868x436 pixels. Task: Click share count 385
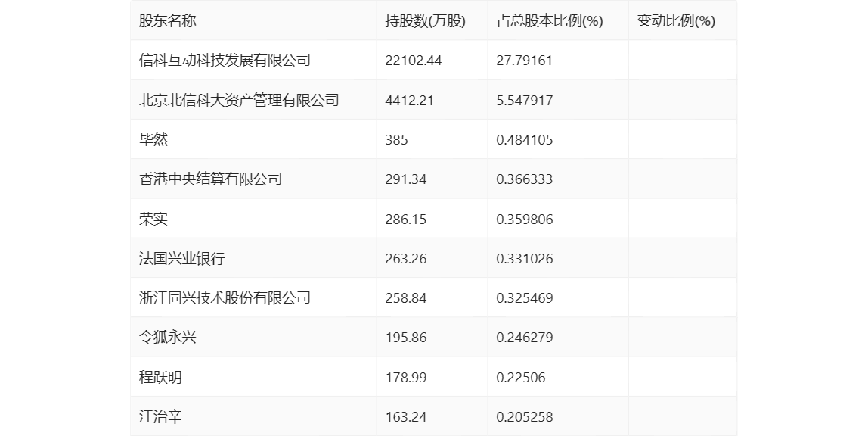396,139
